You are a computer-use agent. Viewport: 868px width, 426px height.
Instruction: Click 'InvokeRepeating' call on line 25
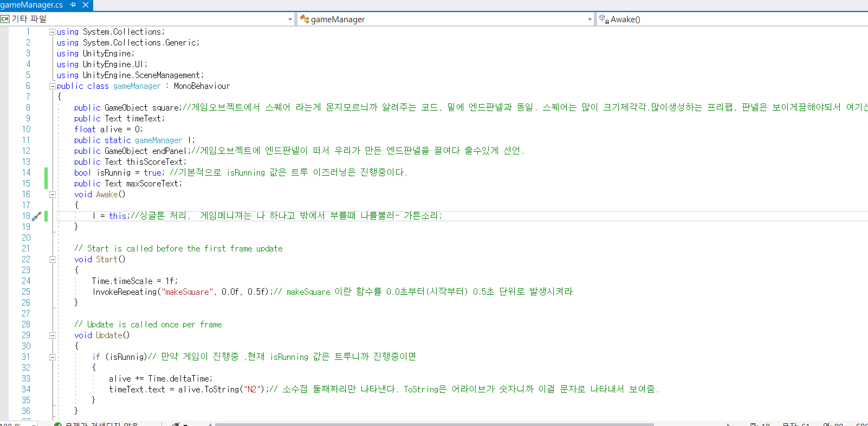[125, 292]
